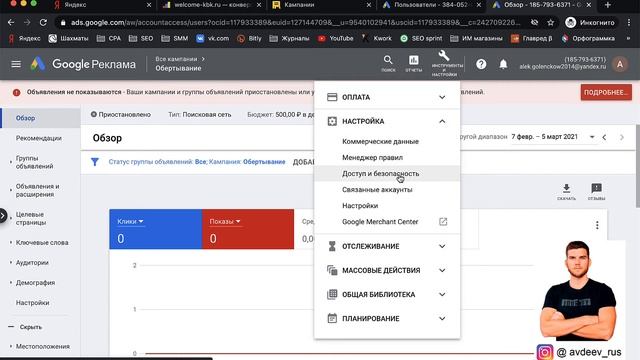Click the filter funnel icon
Viewport: 640px width, 360px height.
click(x=95, y=162)
